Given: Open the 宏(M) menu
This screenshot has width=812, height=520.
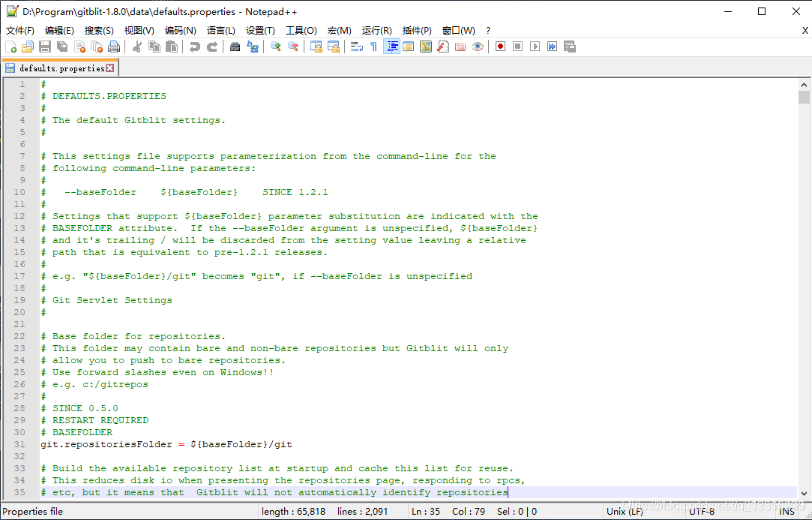Looking at the screenshot, I should (x=339, y=31).
